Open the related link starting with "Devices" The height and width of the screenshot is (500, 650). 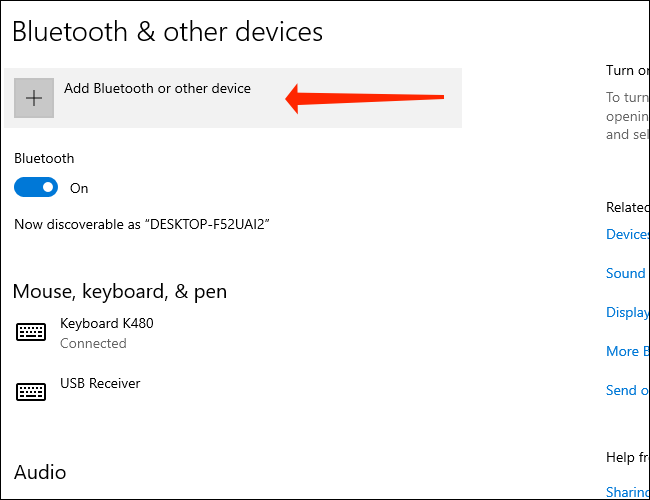click(x=628, y=234)
